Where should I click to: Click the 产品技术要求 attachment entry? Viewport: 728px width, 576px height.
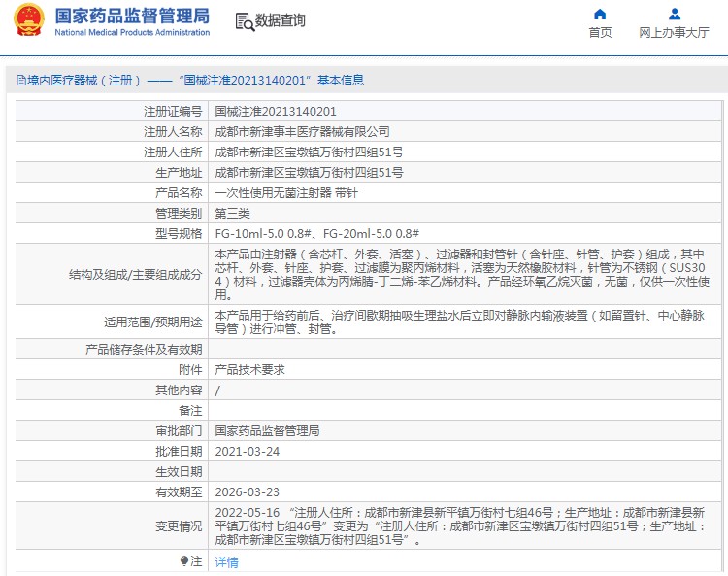pyautogui.click(x=249, y=369)
